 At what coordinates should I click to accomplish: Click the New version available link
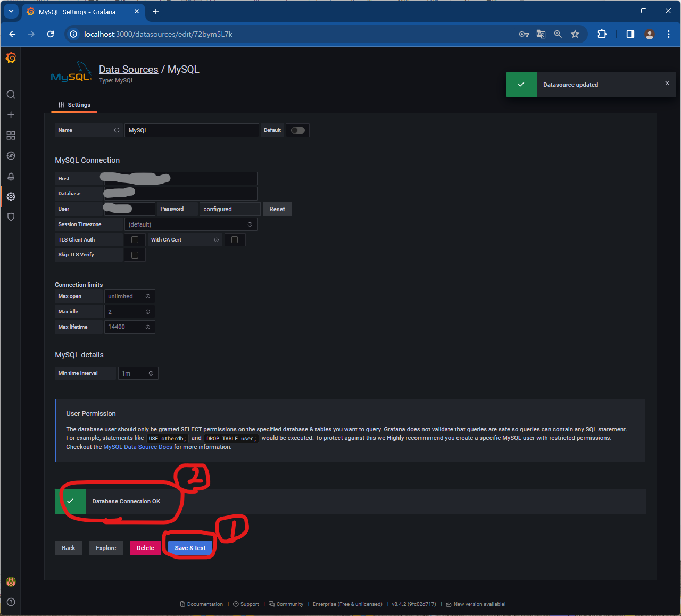point(476,604)
